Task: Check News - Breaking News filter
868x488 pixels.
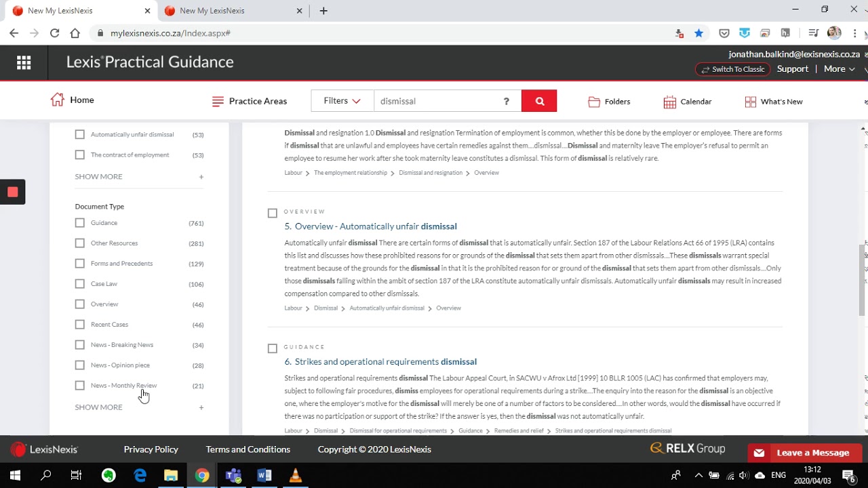Action: [x=80, y=345]
